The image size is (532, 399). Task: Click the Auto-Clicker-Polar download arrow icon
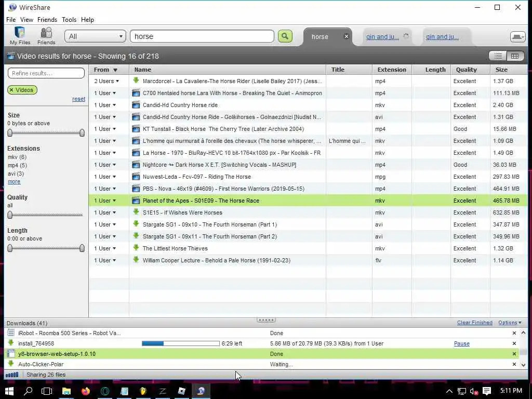point(11,364)
